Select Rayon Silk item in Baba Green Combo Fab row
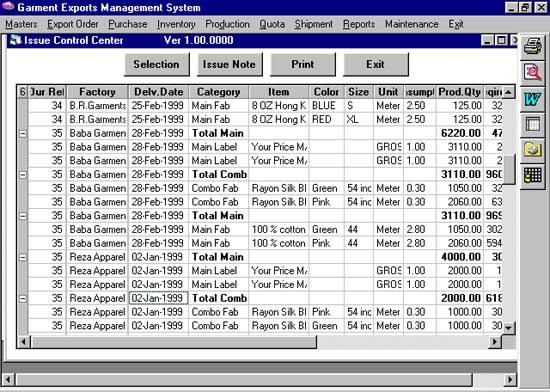Screen dimensions: 550x392 [x=279, y=188]
